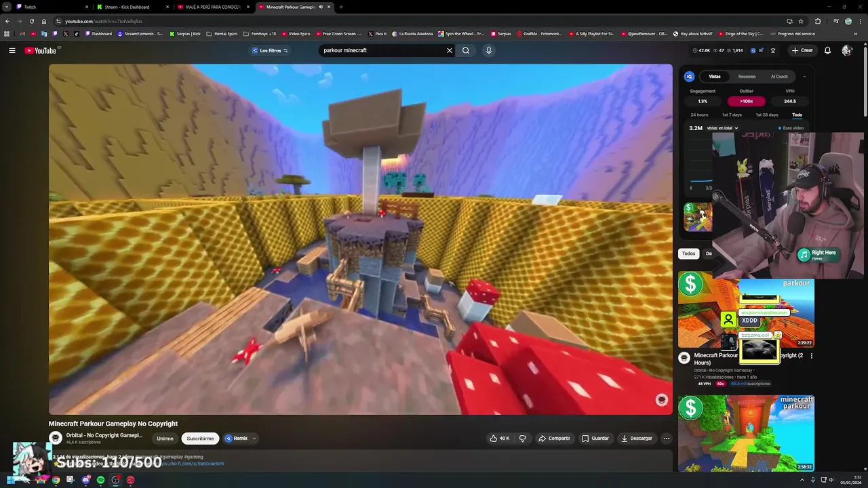
Task: Click the >100x Outlier badge
Action: [x=746, y=101]
